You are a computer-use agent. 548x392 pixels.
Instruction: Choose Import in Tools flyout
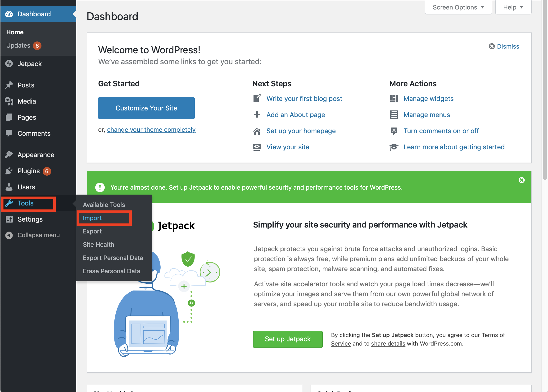92,218
